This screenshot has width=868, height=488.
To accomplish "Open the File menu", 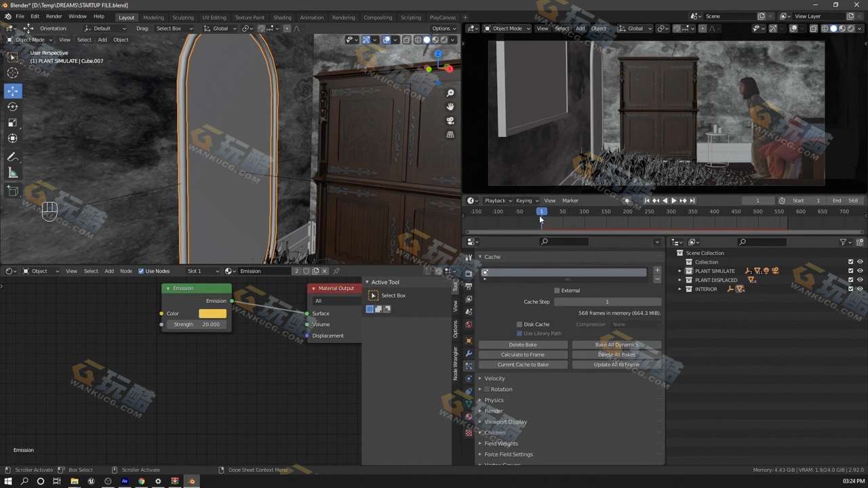I will [20, 16].
